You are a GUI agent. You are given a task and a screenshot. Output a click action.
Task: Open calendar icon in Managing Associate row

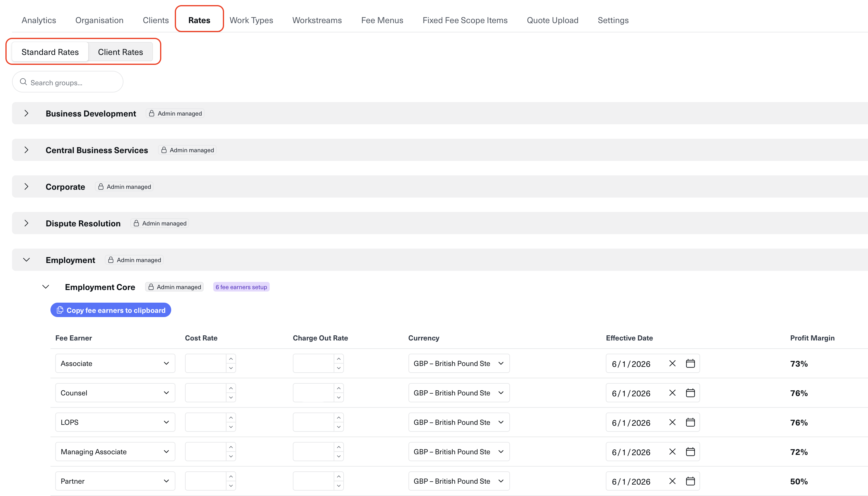[x=690, y=452]
